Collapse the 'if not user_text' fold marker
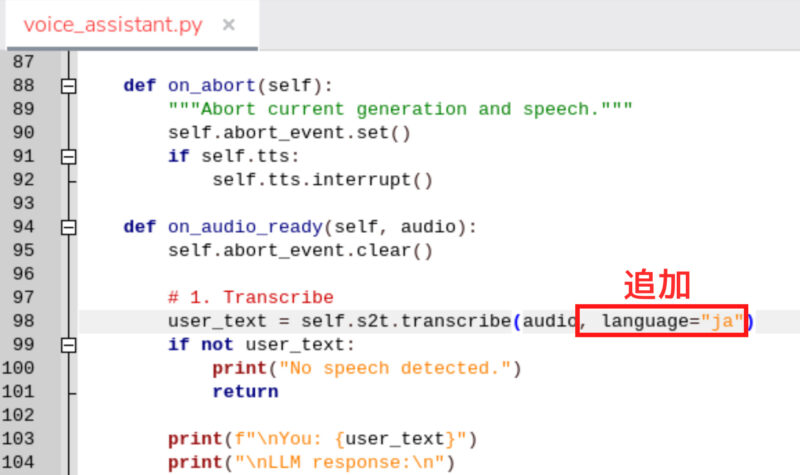 point(68,345)
